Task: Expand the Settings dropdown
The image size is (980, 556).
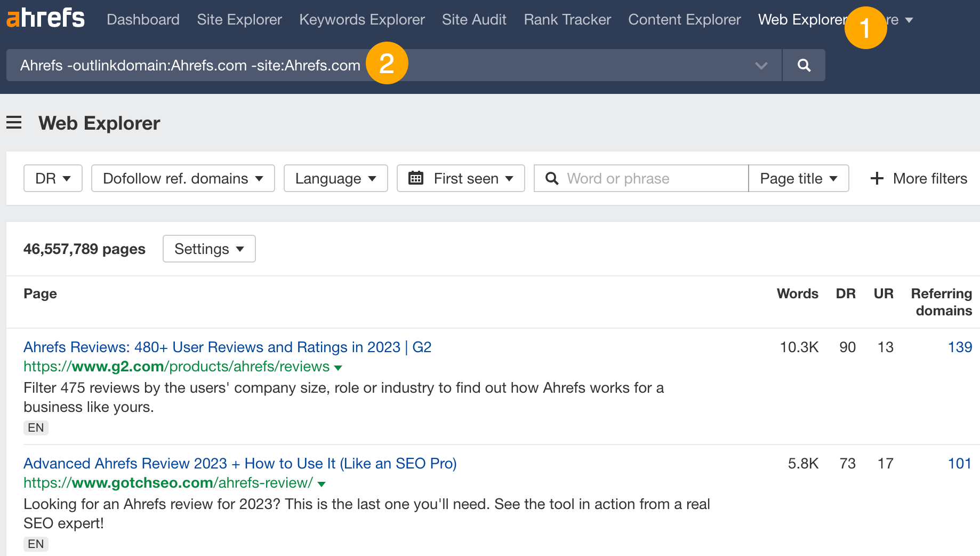Action: click(208, 249)
